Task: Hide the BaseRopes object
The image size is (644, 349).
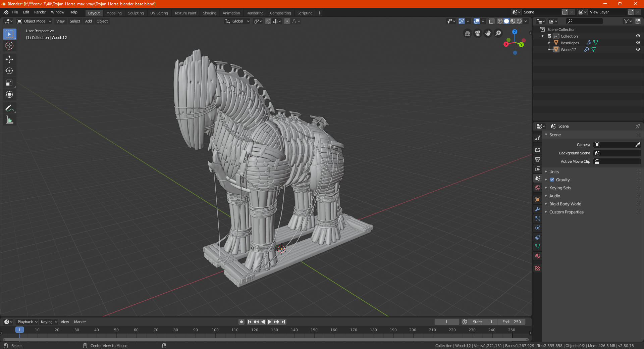Action: click(x=638, y=43)
